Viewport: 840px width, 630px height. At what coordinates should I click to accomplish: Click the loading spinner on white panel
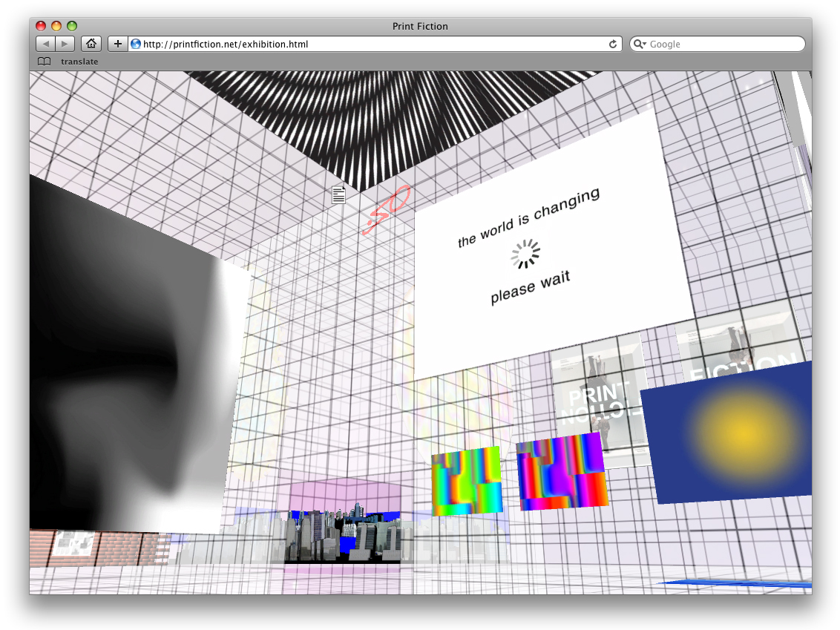coord(525,254)
